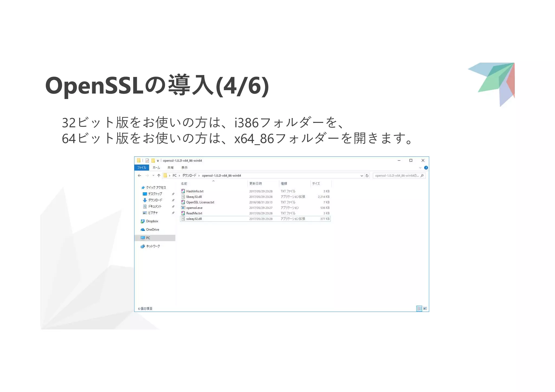Click the search magnifier icon
The image size is (555, 392).
[422, 175]
